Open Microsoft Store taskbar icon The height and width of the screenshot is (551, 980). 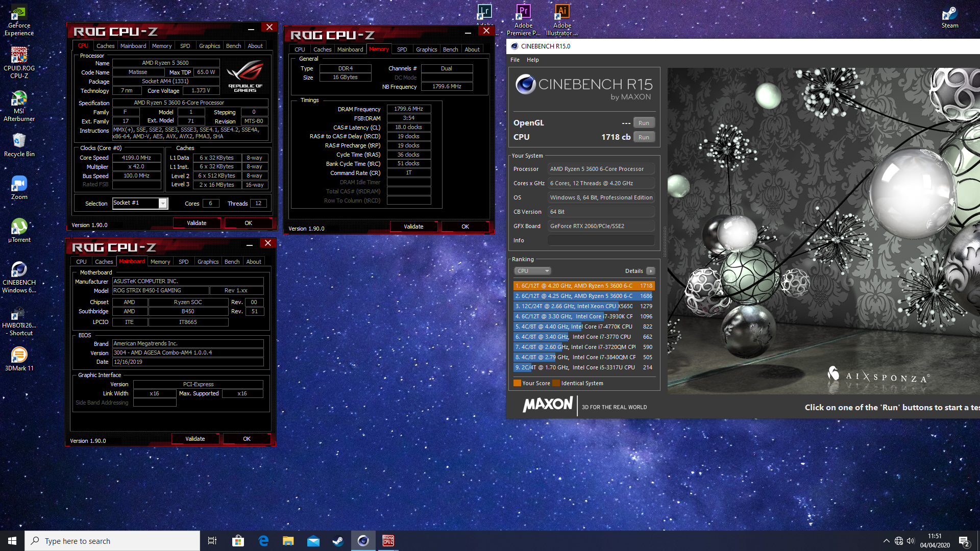(238, 541)
